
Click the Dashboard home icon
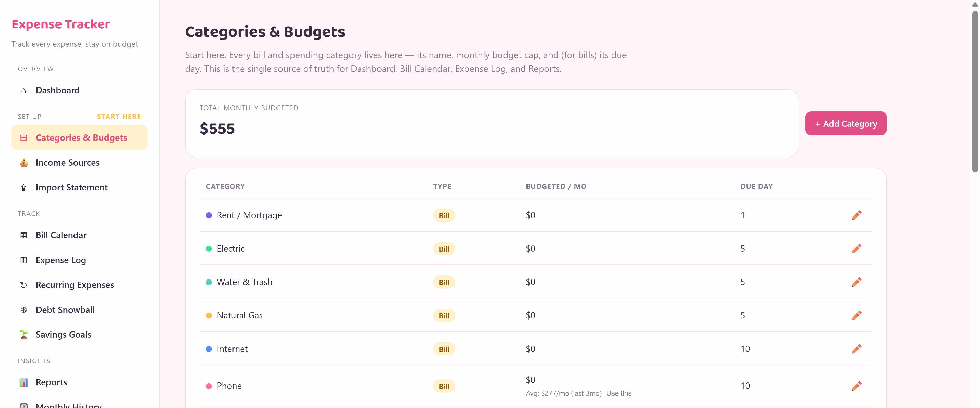coord(23,91)
